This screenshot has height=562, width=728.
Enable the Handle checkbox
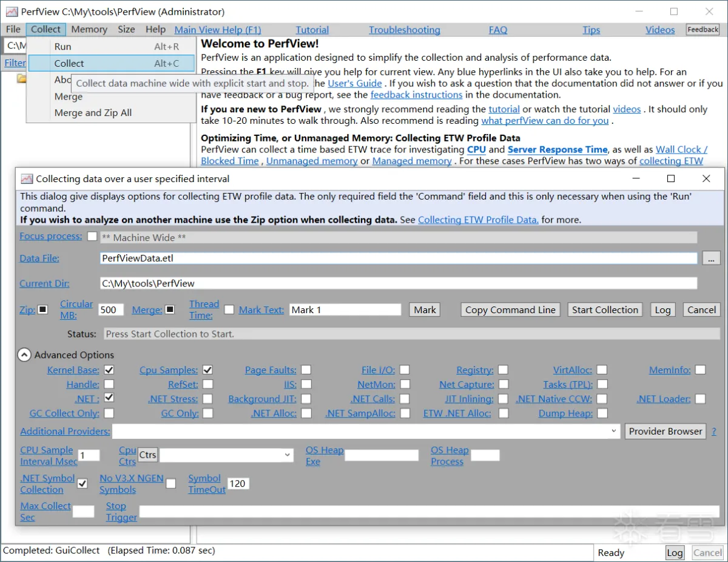tap(109, 384)
